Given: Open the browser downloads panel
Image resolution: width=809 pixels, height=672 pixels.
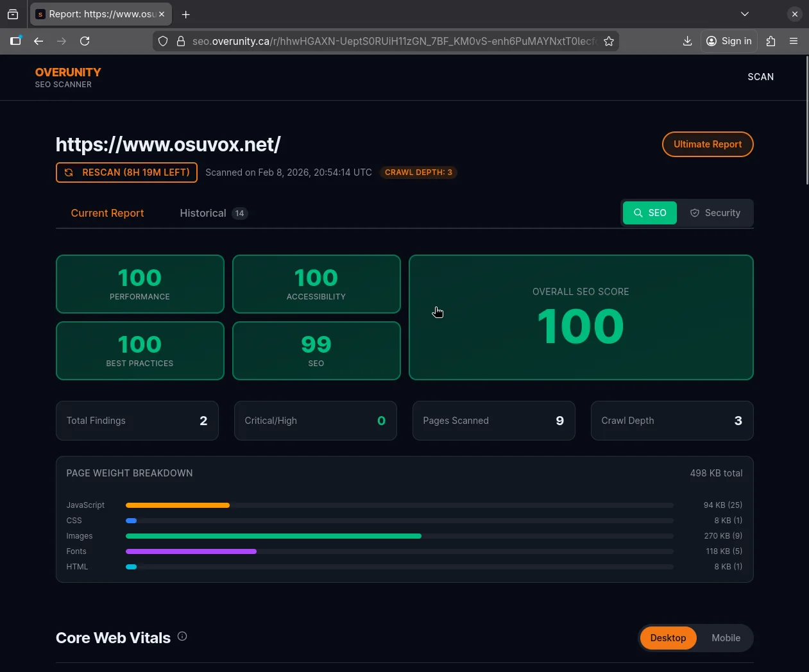Looking at the screenshot, I should [687, 41].
